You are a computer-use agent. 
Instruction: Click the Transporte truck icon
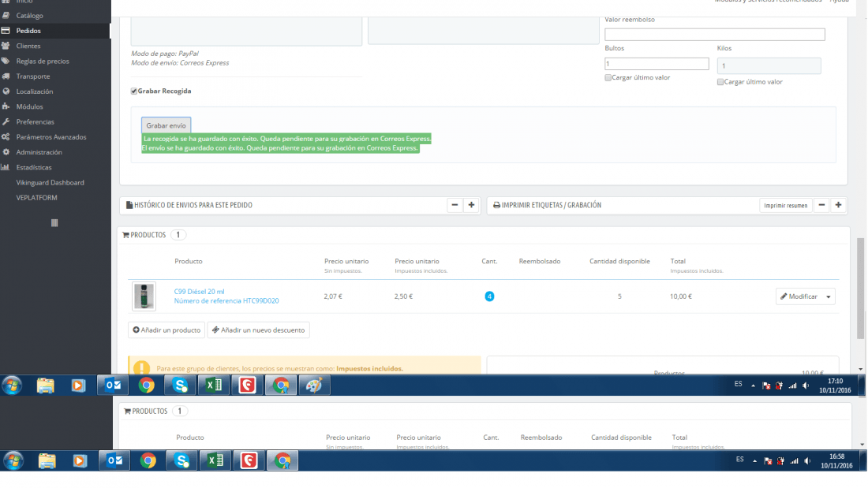pos(6,76)
